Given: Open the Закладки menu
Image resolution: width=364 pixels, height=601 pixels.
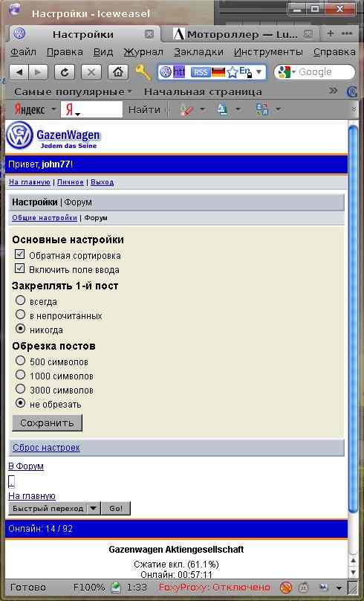Looking at the screenshot, I should click(198, 52).
